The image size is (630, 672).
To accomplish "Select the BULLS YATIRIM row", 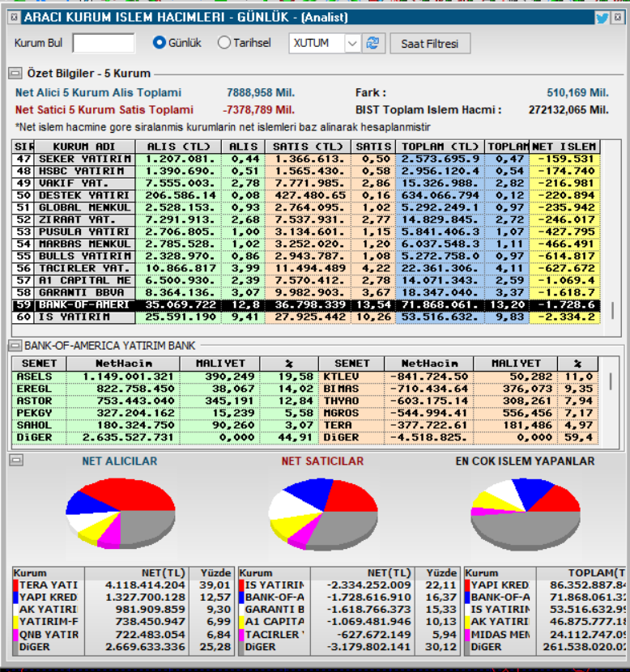I will [306, 257].
